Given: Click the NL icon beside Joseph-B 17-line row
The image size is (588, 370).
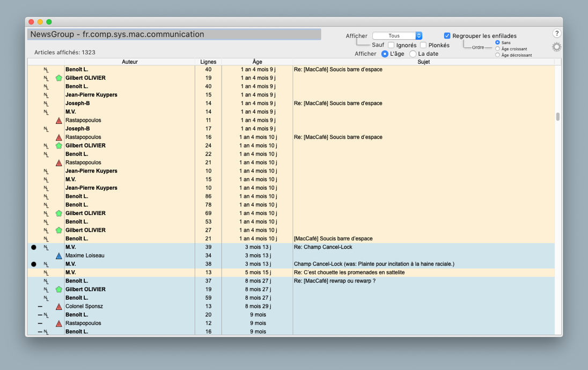Looking at the screenshot, I should (x=46, y=129).
